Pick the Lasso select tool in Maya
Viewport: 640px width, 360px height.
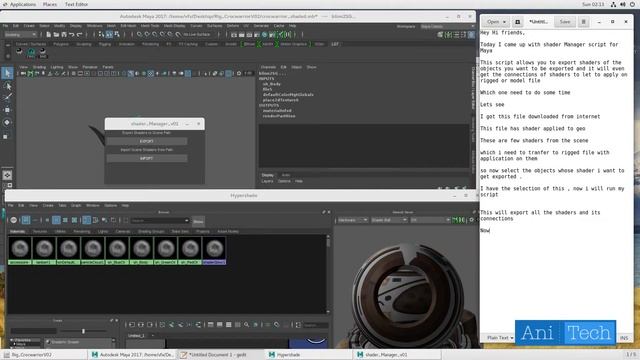pos(8,86)
